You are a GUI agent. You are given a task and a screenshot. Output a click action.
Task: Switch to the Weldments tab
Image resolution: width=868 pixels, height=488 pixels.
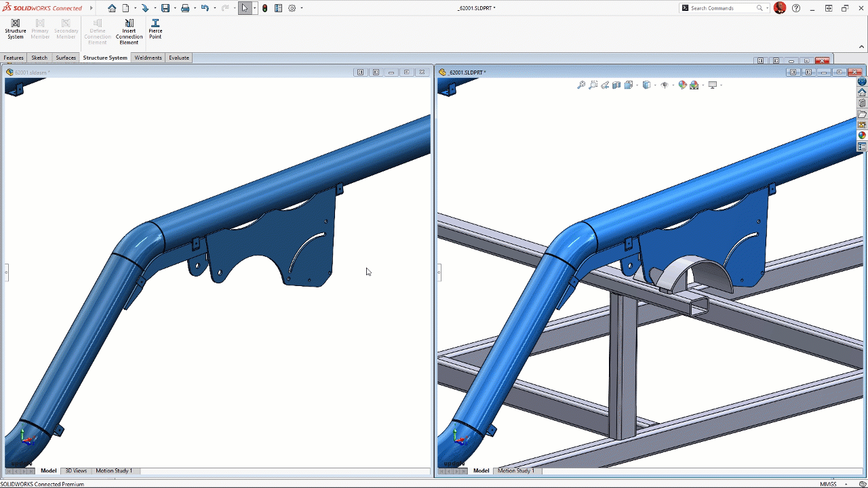[x=148, y=58]
